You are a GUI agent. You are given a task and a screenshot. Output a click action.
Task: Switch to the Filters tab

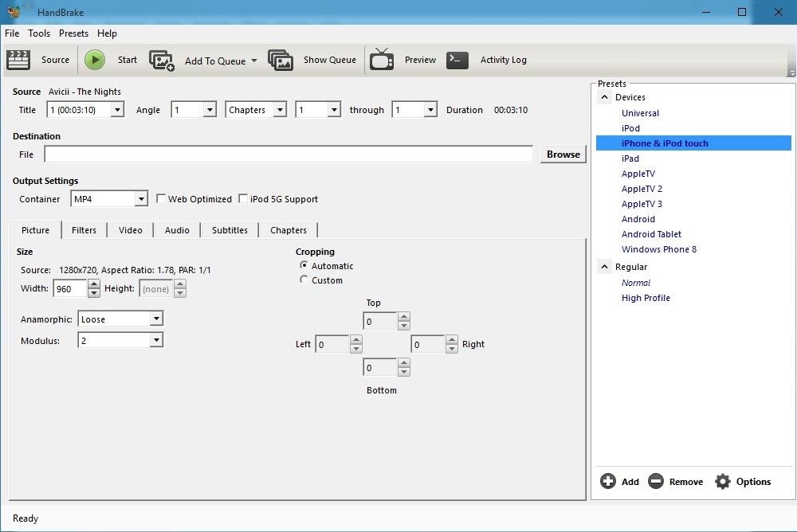pos(84,230)
